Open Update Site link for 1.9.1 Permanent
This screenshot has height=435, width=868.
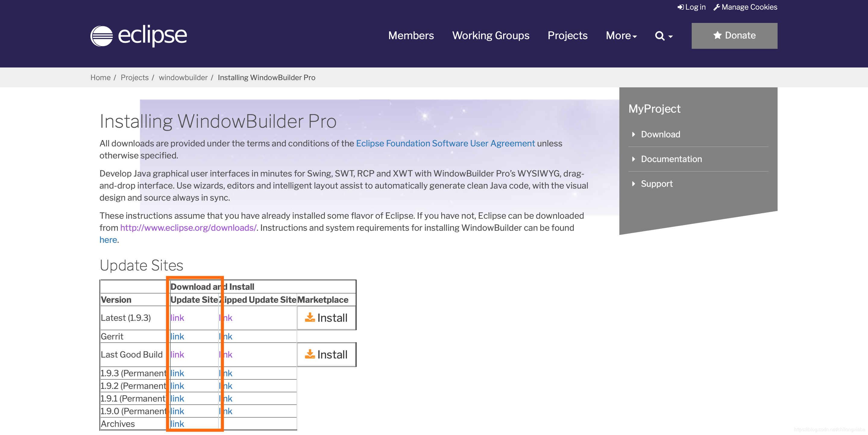(177, 399)
